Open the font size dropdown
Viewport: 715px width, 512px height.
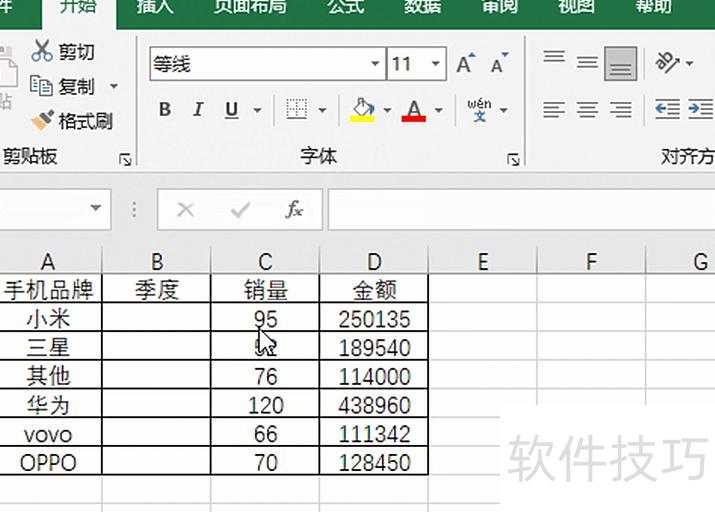pos(435,63)
